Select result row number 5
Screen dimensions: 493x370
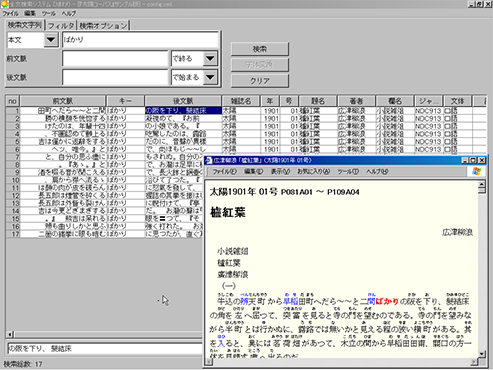click(x=13, y=142)
